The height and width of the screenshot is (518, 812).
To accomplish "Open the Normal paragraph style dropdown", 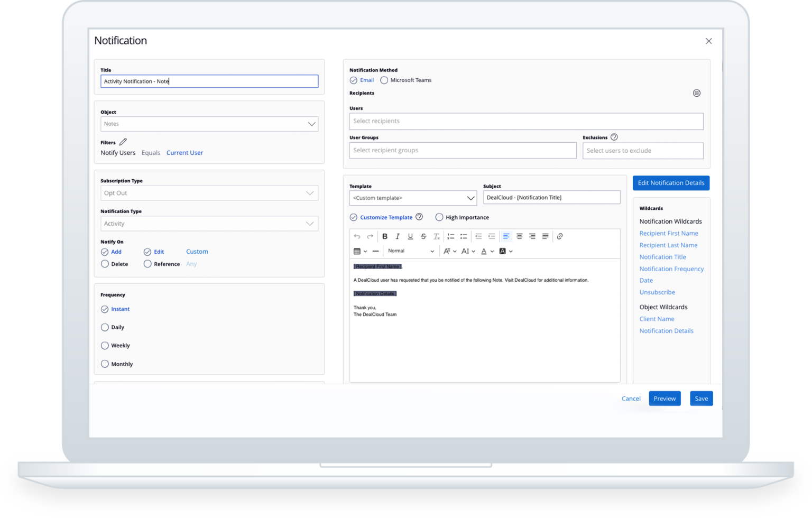I will point(411,251).
